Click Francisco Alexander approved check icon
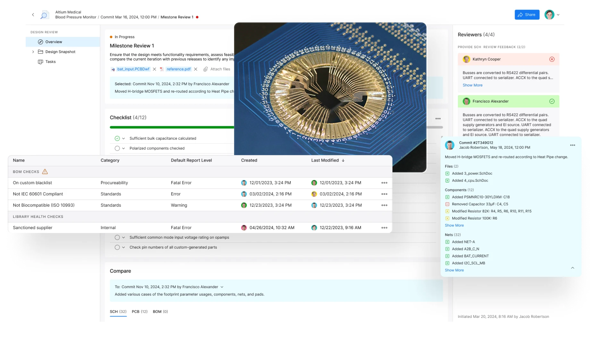The image size is (590, 364). (x=552, y=101)
